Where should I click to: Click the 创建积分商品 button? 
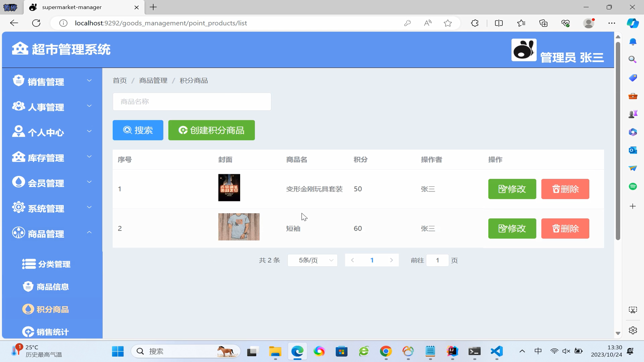pos(211,130)
